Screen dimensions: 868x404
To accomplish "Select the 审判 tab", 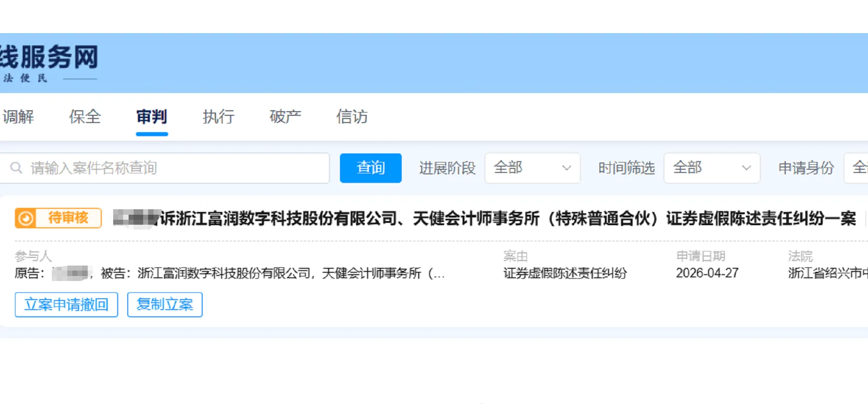I will pos(152,117).
